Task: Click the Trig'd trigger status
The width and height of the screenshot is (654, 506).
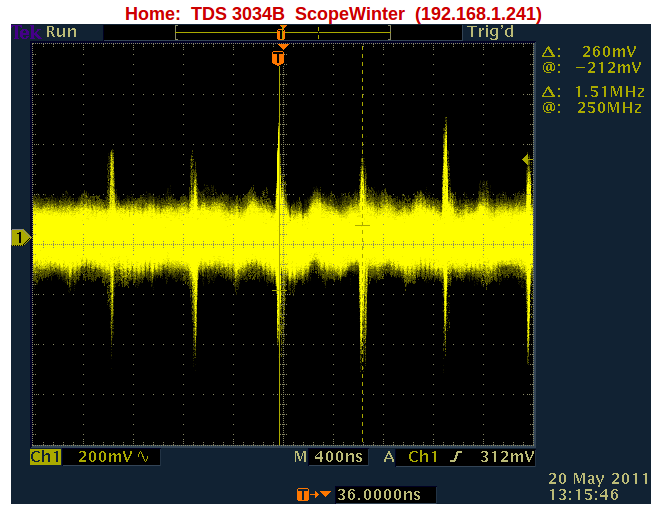Action: (x=490, y=32)
